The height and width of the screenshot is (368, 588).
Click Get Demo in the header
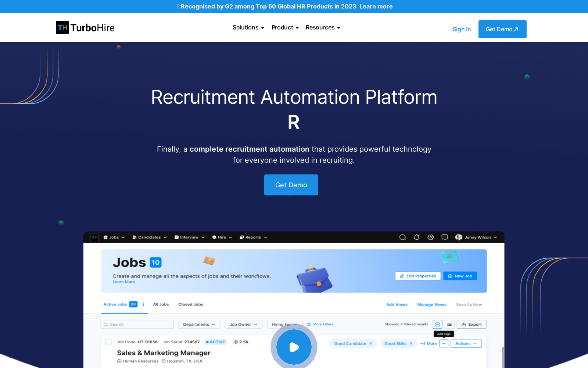click(502, 29)
